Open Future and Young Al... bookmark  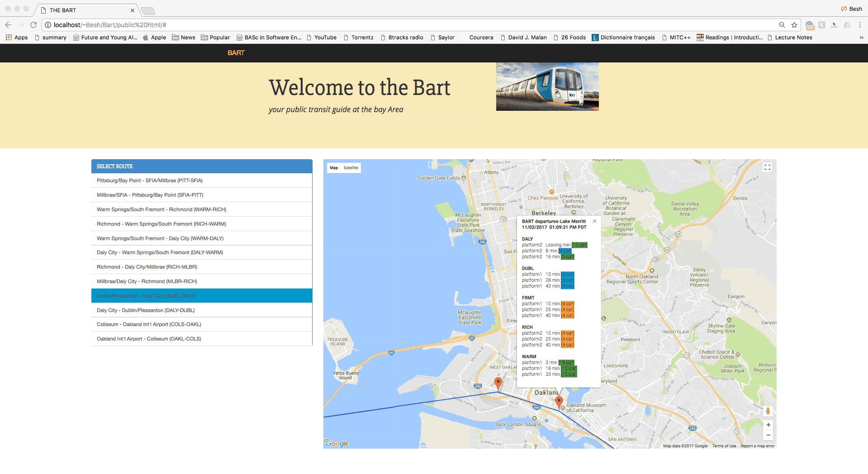[105, 38]
